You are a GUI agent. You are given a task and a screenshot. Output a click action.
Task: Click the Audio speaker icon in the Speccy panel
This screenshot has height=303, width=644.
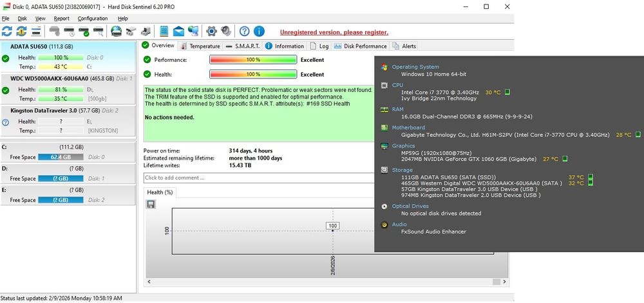tap(384, 225)
